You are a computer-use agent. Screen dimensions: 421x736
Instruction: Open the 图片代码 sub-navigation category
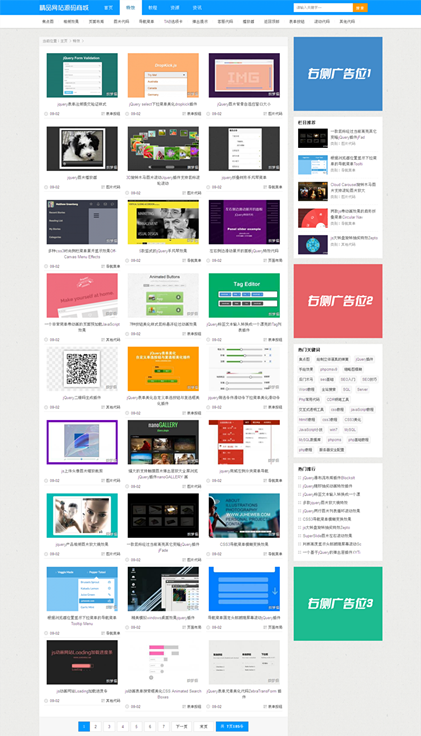122,22
